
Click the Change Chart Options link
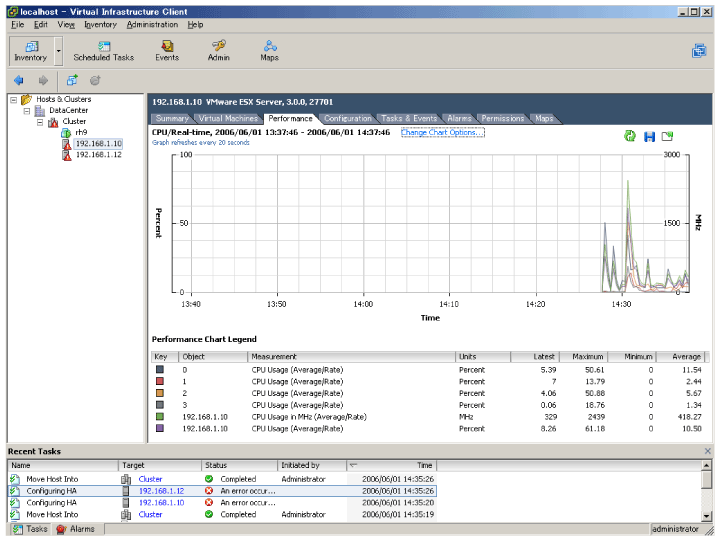(x=442, y=132)
